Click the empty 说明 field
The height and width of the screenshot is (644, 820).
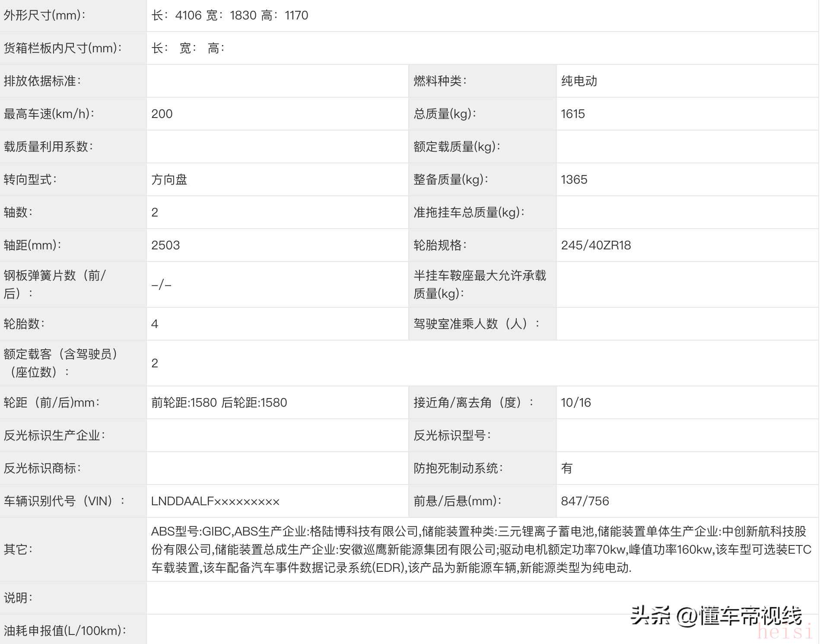pos(482,598)
